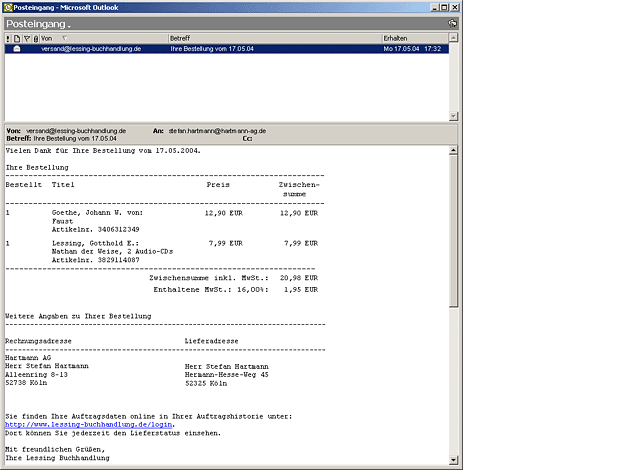
Task: Select sender versand@lessing-buchhandlung.de in message list
Action: (91, 49)
